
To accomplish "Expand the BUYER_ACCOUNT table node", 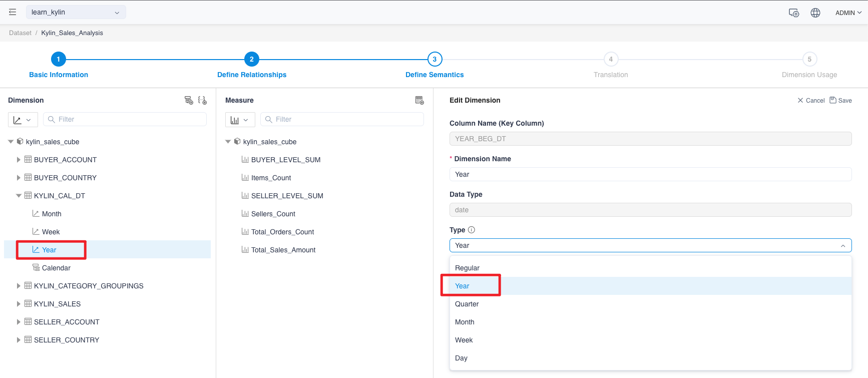I will (x=19, y=160).
